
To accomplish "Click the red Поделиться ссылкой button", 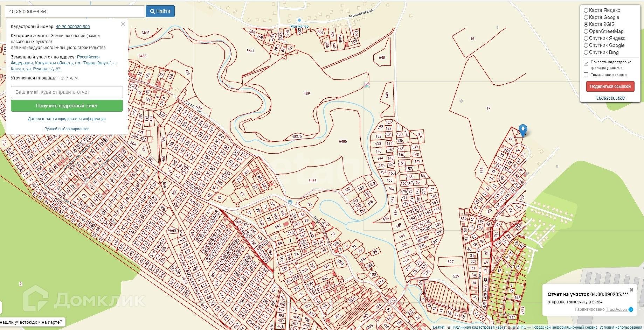I will click(610, 86).
